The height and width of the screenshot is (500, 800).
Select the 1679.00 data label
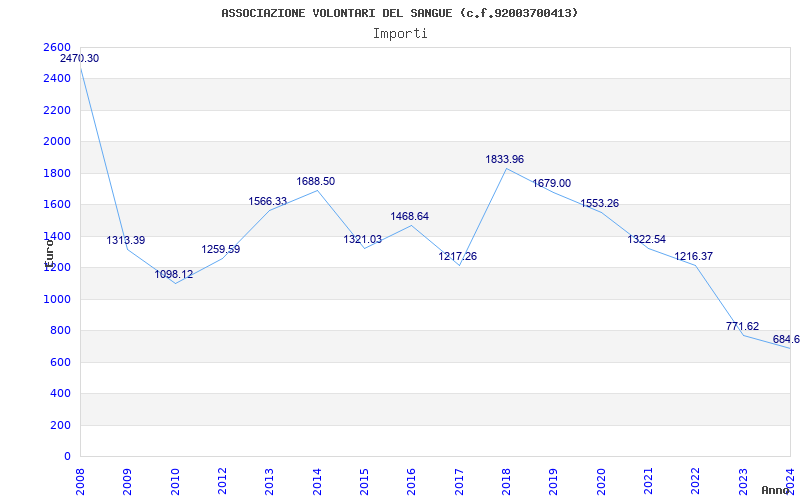point(552,184)
